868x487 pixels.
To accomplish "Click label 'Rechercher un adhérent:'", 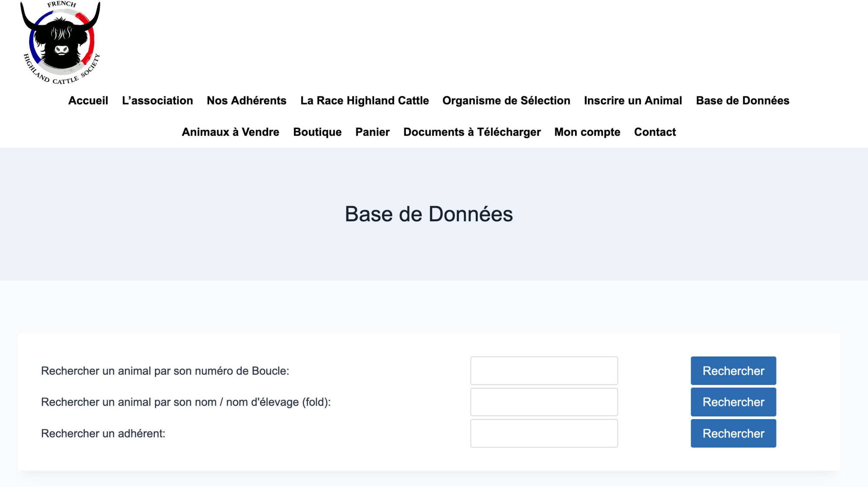I will click(103, 433).
